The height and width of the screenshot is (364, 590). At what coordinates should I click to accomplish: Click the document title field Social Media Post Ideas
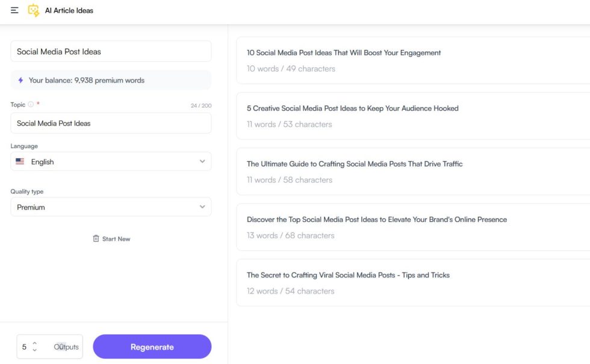coord(111,51)
